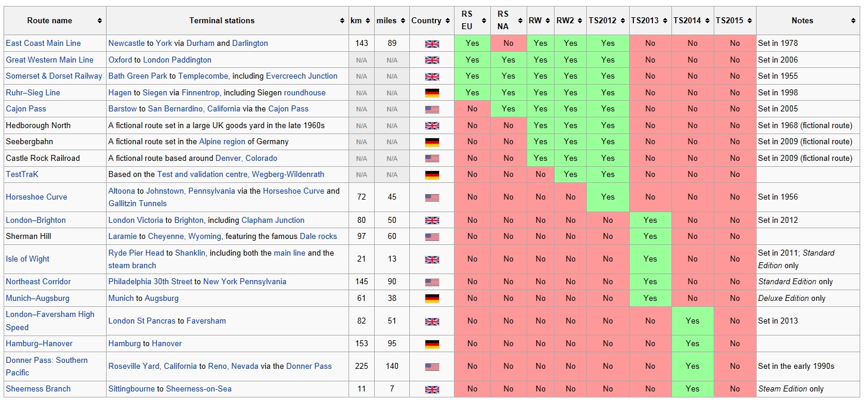Open Ryde Pier Head link
The width and height of the screenshot is (868, 404).
click(x=136, y=253)
